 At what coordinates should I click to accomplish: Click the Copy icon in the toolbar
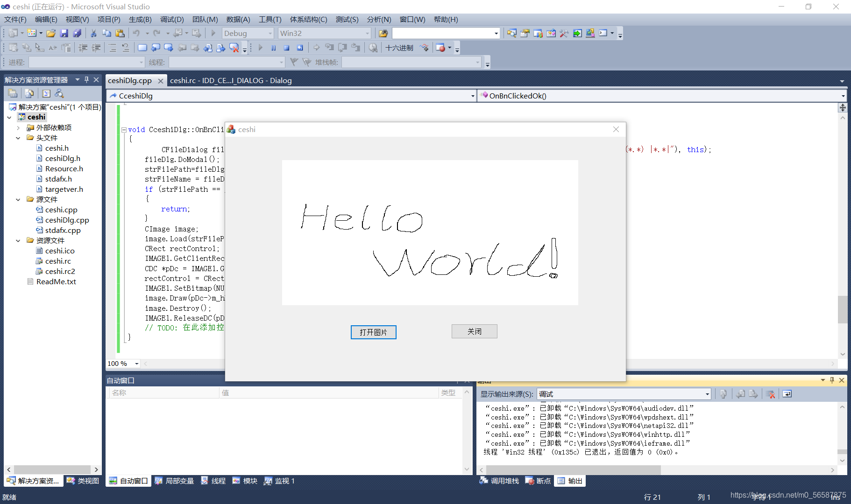pyautogui.click(x=106, y=33)
